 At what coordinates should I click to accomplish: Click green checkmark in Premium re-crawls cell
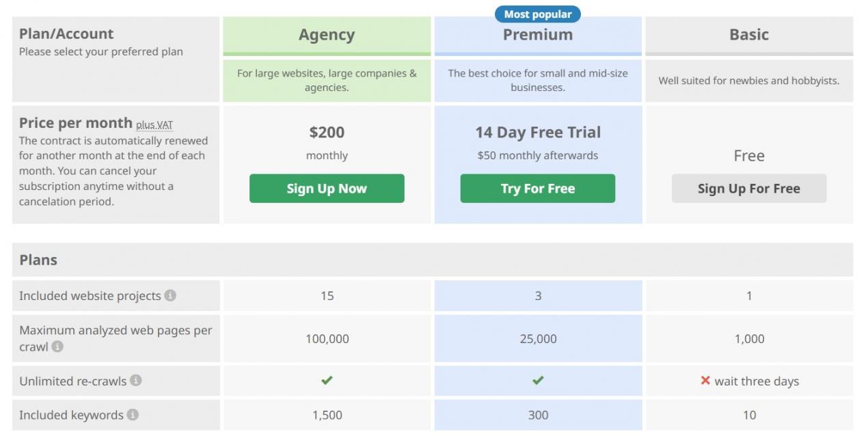538,381
